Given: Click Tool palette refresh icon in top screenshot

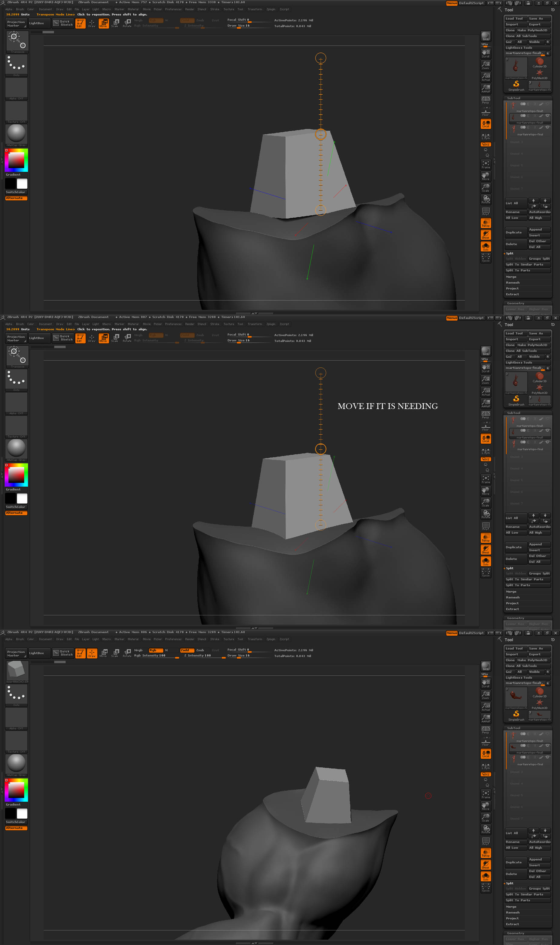Looking at the screenshot, I should (553, 10).
